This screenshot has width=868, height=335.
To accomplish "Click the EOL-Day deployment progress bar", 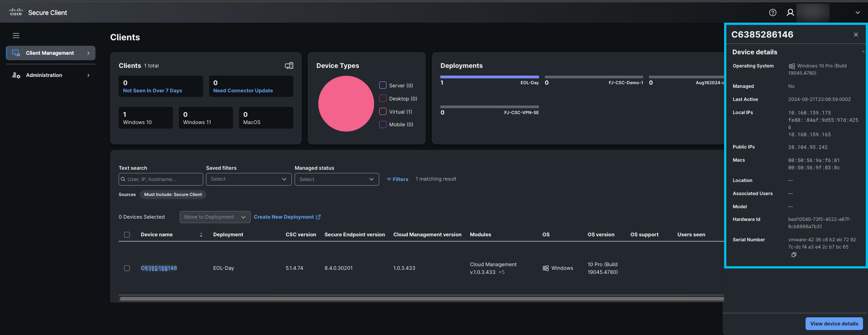I will [x=490, y=77].
